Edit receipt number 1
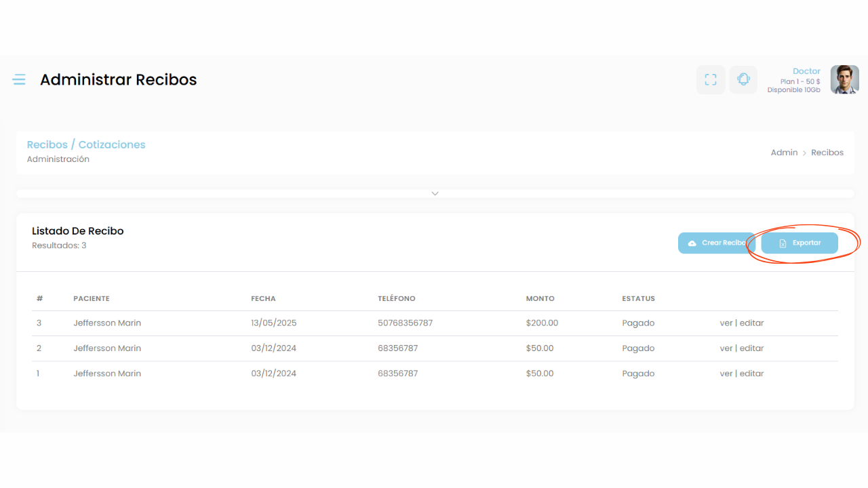The image size is (868, 488). click(x=751, y=373)
